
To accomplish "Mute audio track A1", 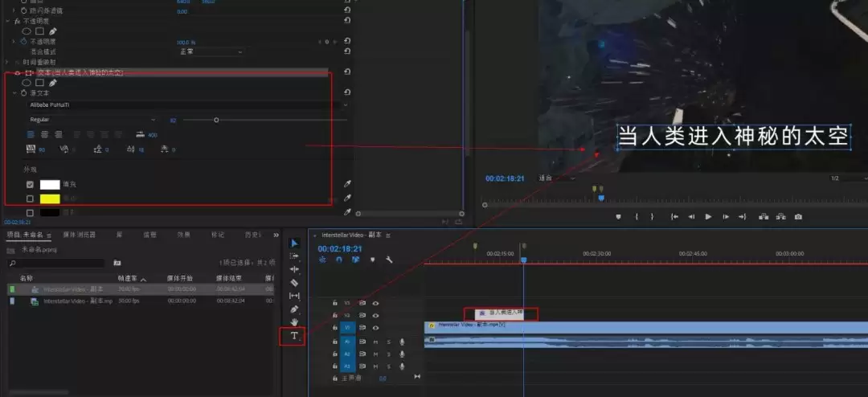I will [x=375, y=342].
